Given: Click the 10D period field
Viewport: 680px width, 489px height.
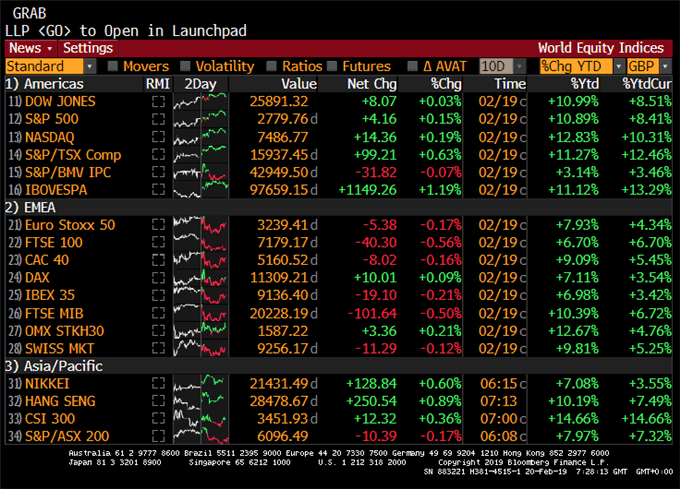Looking at the screenshot, I should [x=497, y=66].
